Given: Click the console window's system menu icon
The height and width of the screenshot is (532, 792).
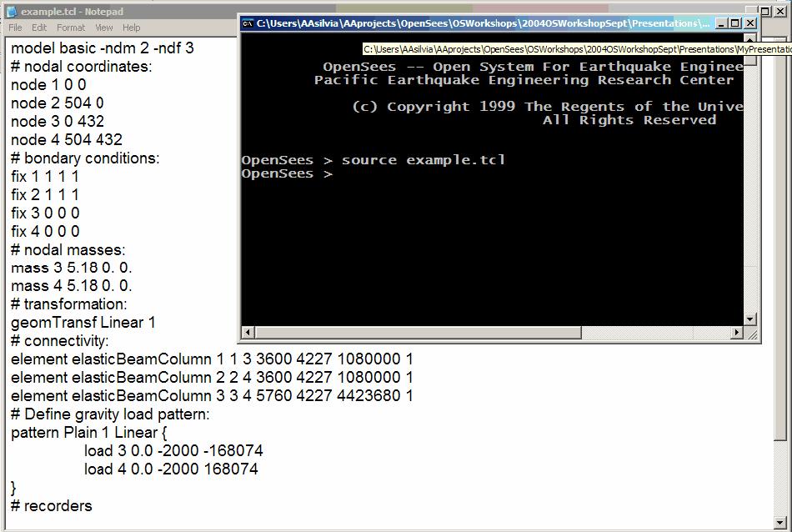Looking at the screenshot, I should click(248, 23).
